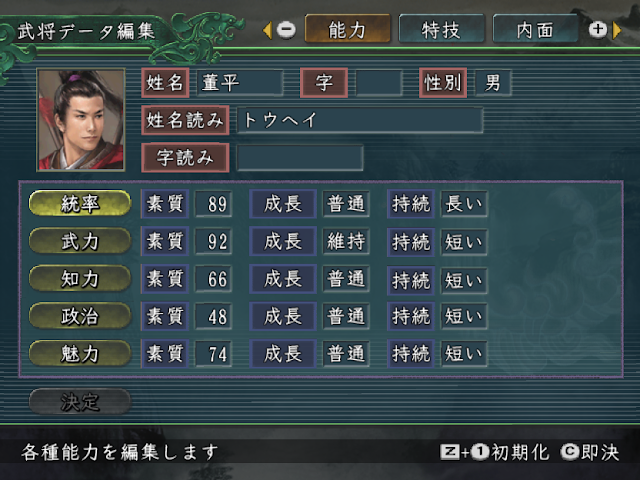Change the 統率 成長 value 普通
This screenshot has height=480, width=640.
tap(346, 203)
